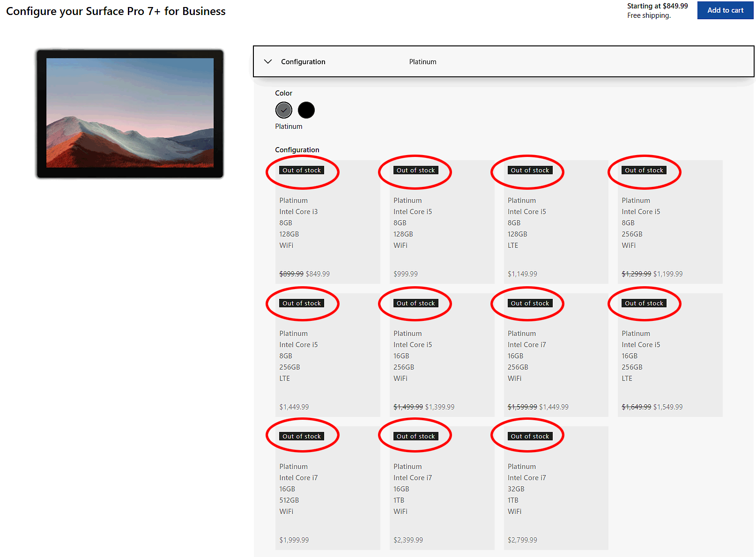The height and width of the screenshot is (557, 756).
Task: Click the struck-through $1,649.99 price
Action: pos(636,407)
